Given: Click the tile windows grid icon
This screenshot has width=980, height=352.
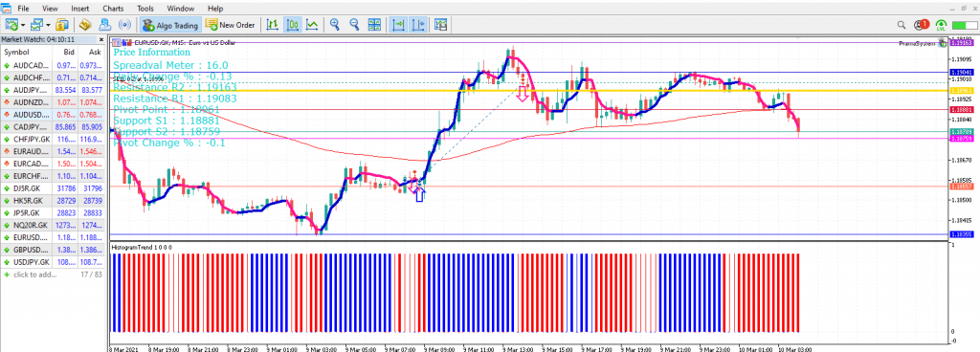Looking at the screenshot, I should click(374, 25).
